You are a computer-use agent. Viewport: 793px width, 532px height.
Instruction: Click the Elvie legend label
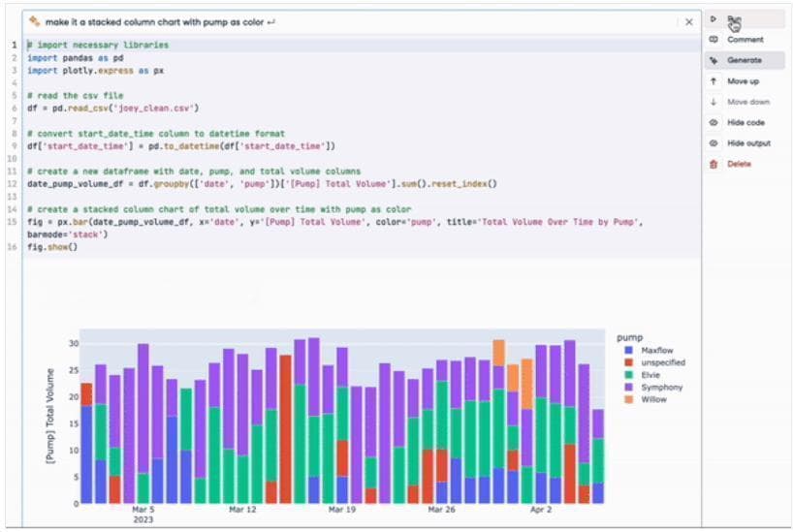(650, 375)
